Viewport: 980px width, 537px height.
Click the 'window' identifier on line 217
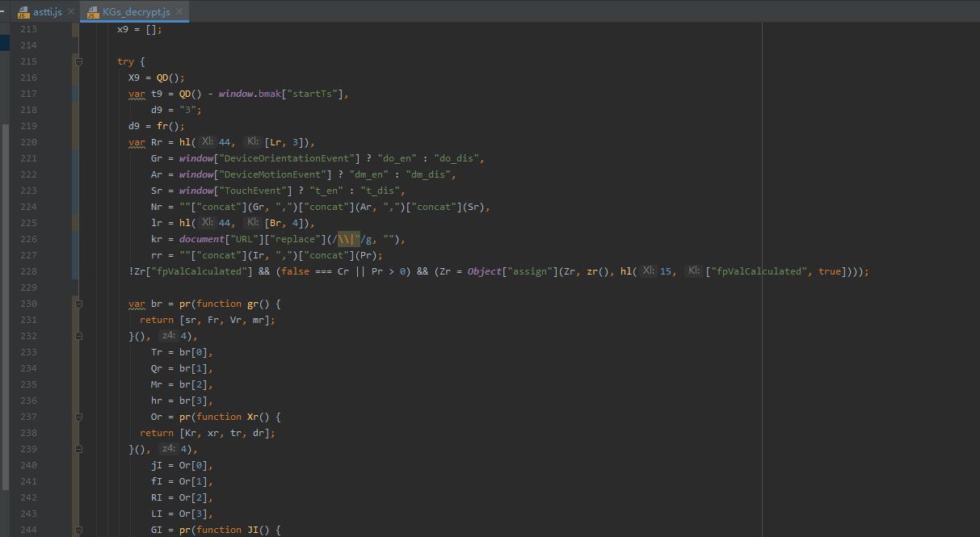(x=236, y=94)
